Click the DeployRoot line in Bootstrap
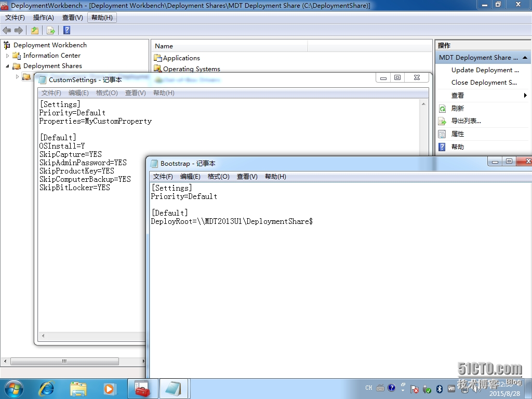The width and height of the screenshot is (532, 399). coord(232,221)
